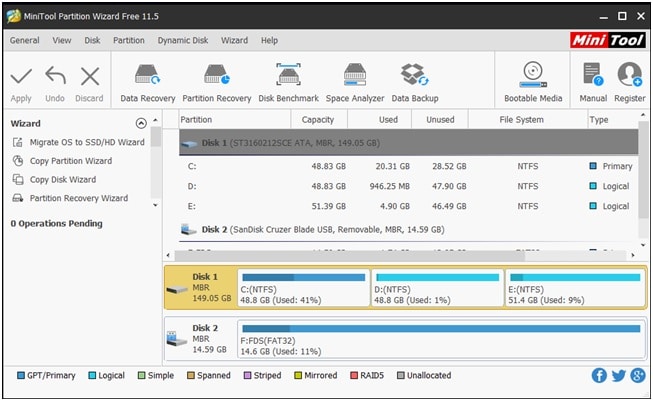This screenshot has width=653, height=401.
Task: Click Partition Recovery Wizard link
Action: pyautogui.click(x=79, y=198)
